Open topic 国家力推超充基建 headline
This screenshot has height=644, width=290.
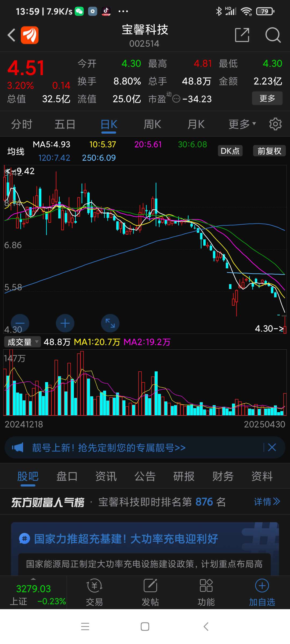pyautogui.click(x=126, y=539)
